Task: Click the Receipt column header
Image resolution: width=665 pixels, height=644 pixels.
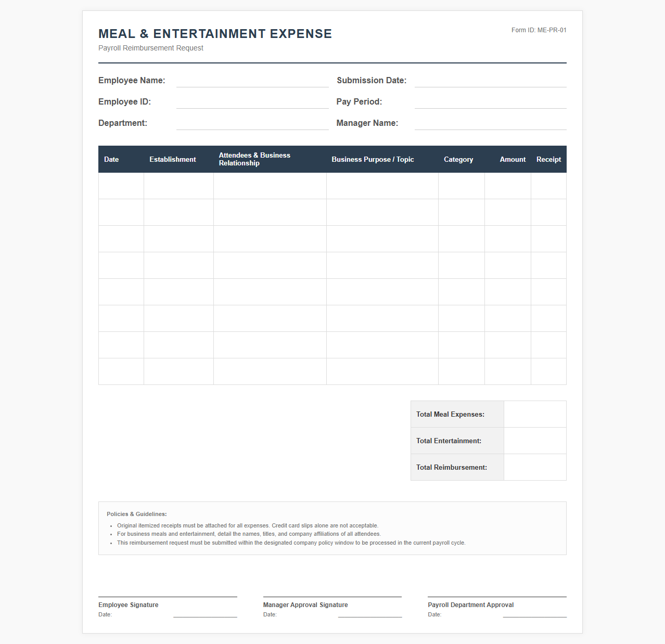Action: pyautogui.click(x=548, y=159)
